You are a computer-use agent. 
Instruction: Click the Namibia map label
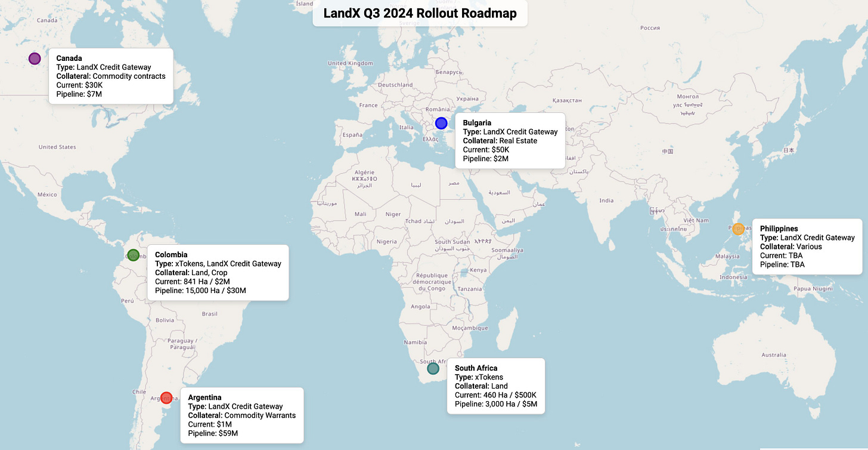pos(415,343)
